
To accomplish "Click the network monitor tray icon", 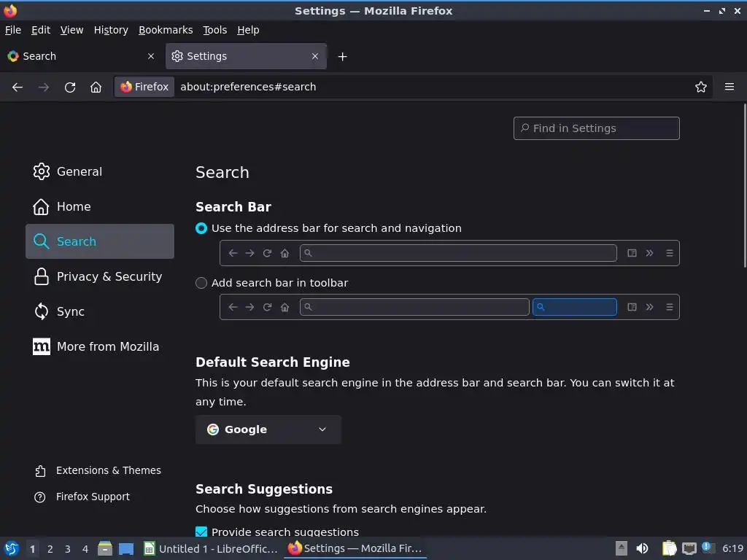I will (689, 548).
